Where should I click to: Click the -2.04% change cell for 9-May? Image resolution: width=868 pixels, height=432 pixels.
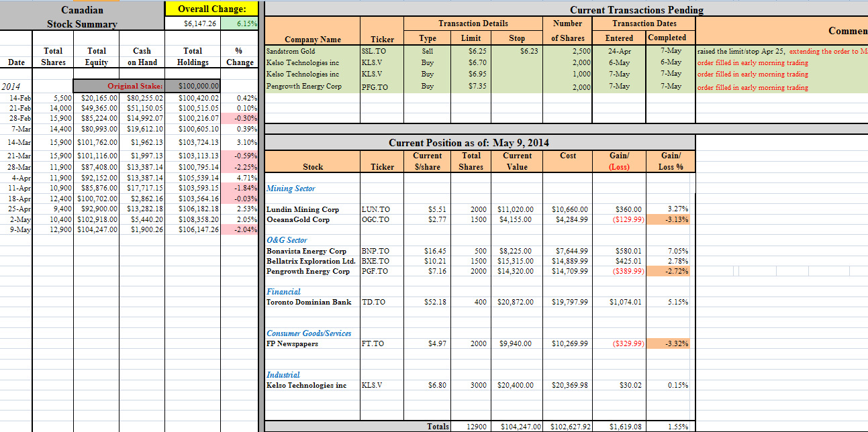[x=240, y=229]
